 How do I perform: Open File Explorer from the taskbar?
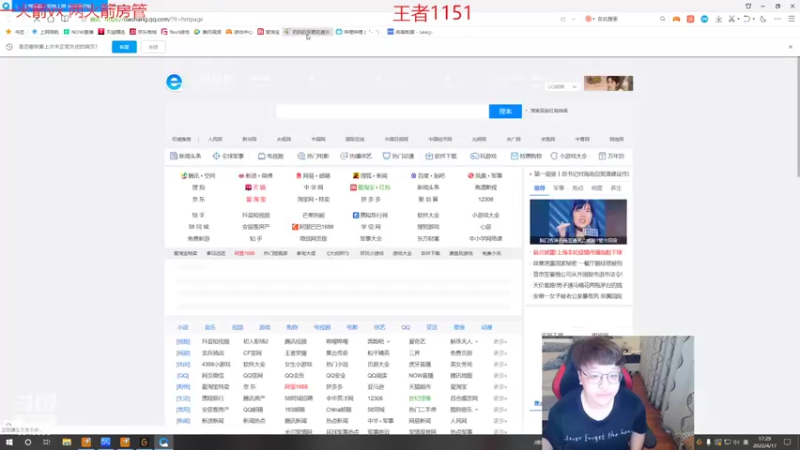pos(66,442)
